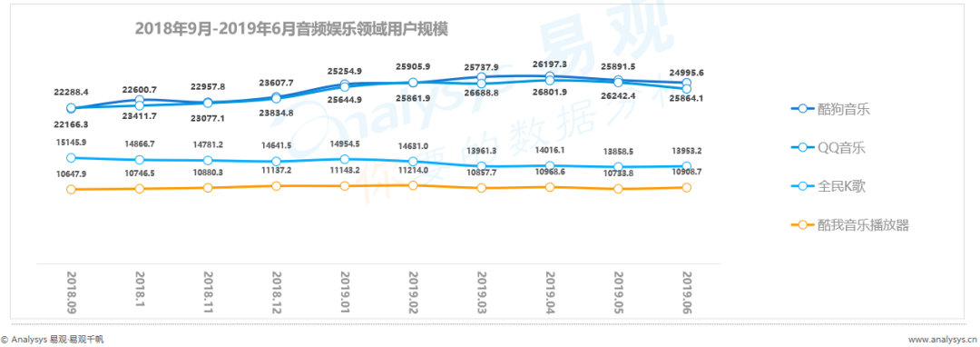Click the 2019.03 axis label
The image size is (980, 347).
[x=481, y=292]
